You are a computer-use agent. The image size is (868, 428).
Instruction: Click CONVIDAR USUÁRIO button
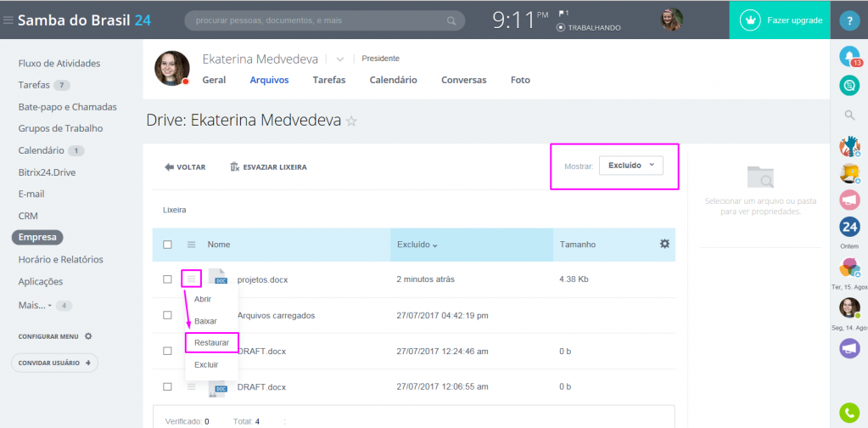(x=55, y=363)
